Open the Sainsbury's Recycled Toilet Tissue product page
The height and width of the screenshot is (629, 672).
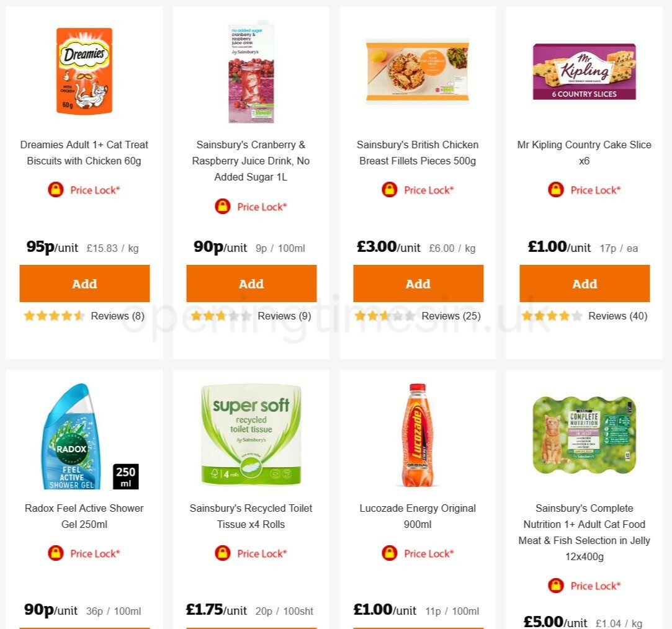[251, 516]
